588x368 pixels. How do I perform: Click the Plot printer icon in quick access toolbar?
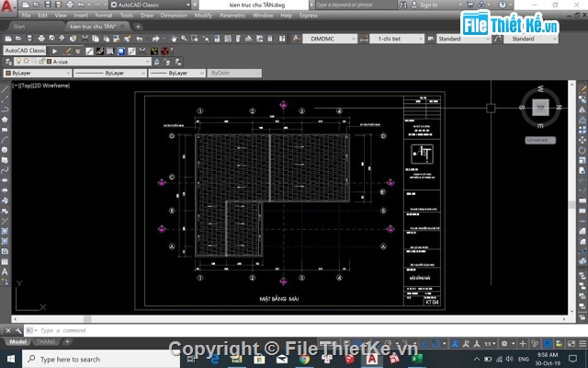[x=70, y=5]
